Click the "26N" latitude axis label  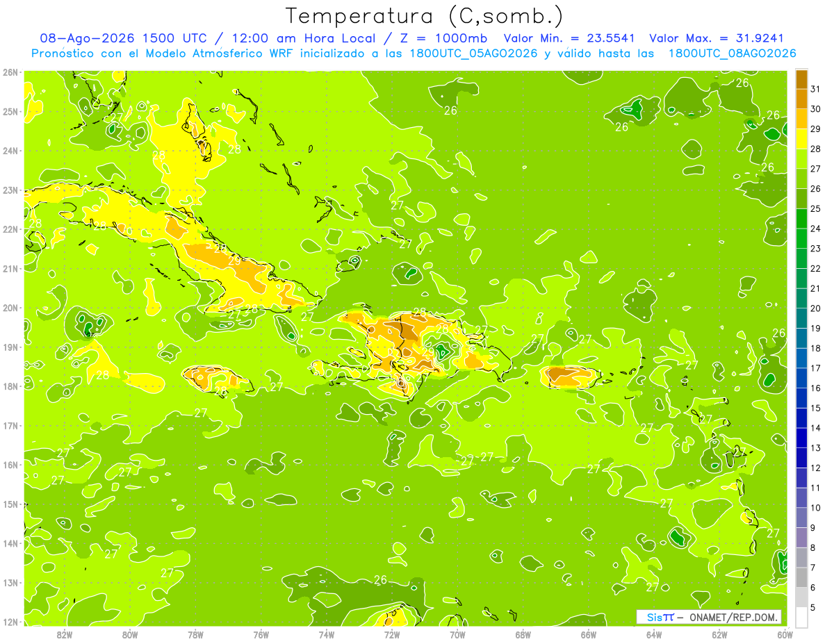pyautogui.click(x=10, y=72)
